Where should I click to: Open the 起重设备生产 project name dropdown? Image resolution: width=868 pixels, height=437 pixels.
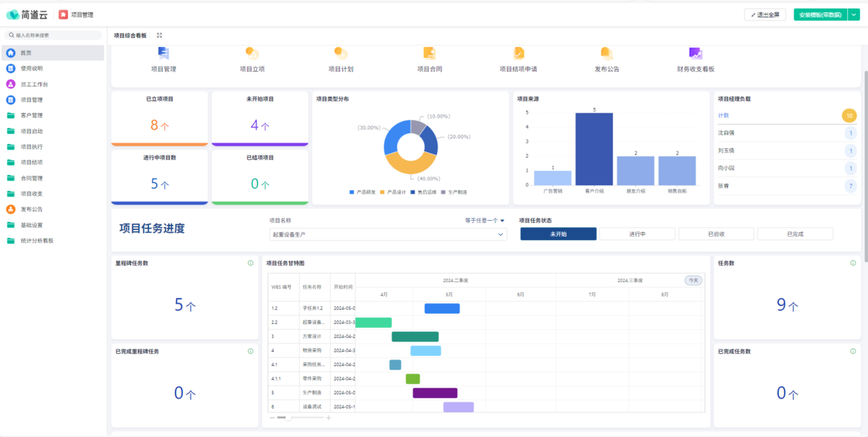point(388,234)
